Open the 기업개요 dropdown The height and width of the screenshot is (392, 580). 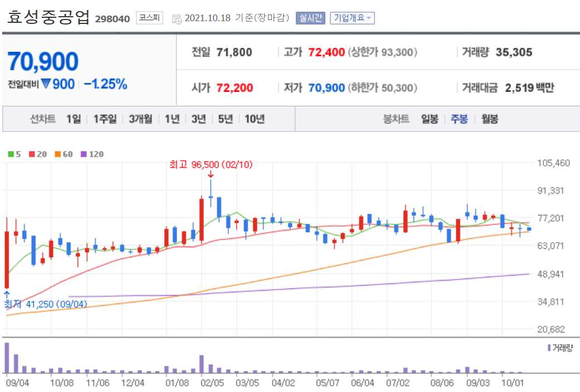pyautogui.click(x=352, y=18)
